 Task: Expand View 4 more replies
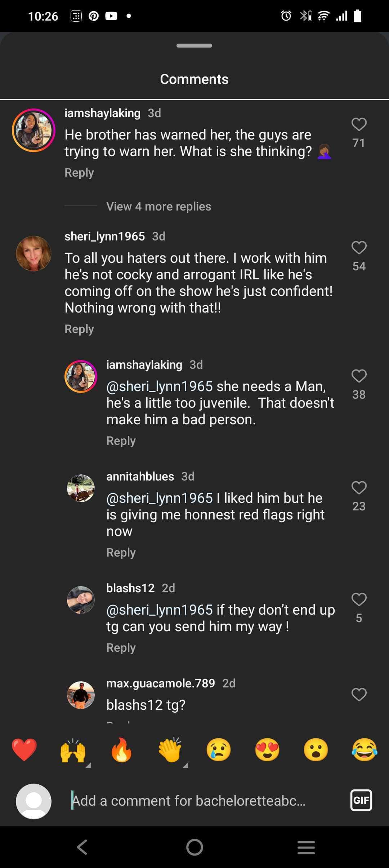tap(158, 207)
